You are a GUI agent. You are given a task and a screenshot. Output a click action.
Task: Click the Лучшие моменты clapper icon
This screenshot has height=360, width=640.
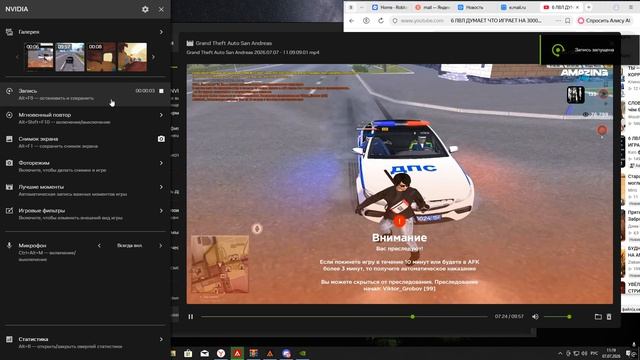coord(9,187)
